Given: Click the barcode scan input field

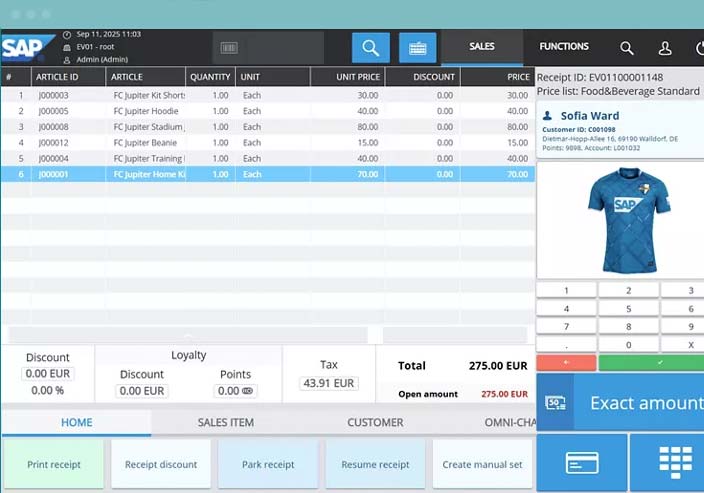Looking at the screenshot, I should point(268,48).
